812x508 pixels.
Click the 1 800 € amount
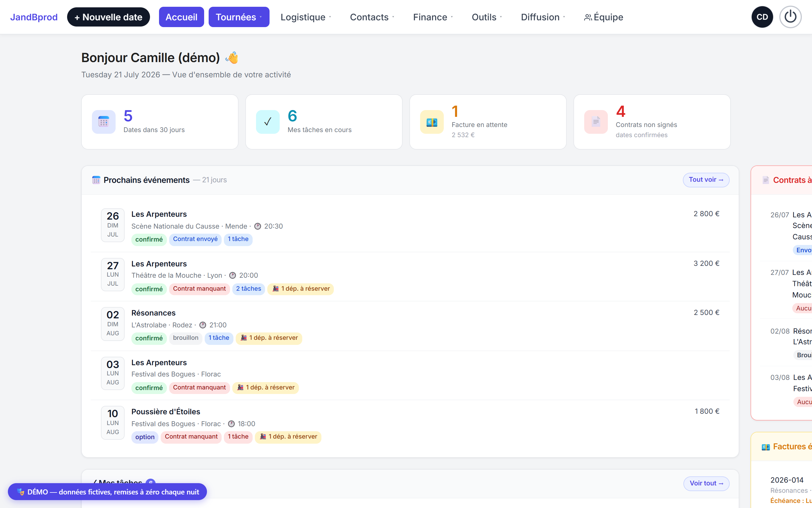[707, 411]
